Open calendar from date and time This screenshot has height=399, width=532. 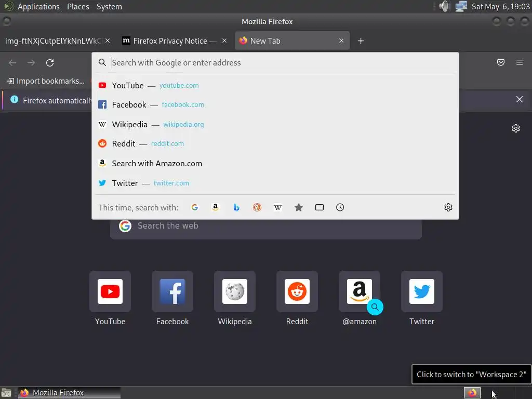coord(500,6)
